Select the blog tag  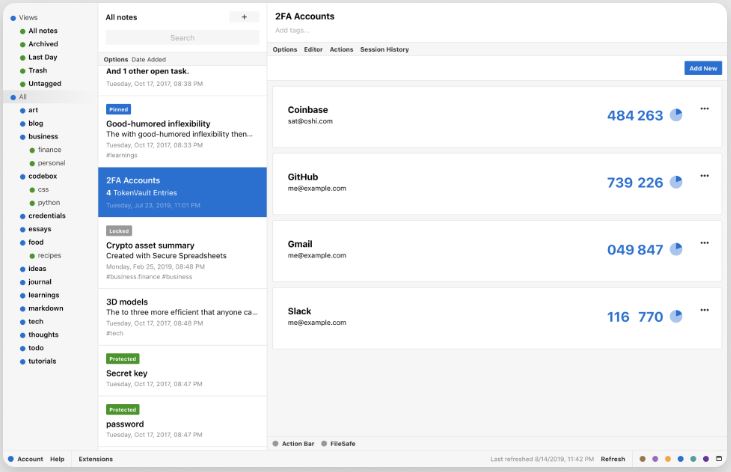point(35,123)
